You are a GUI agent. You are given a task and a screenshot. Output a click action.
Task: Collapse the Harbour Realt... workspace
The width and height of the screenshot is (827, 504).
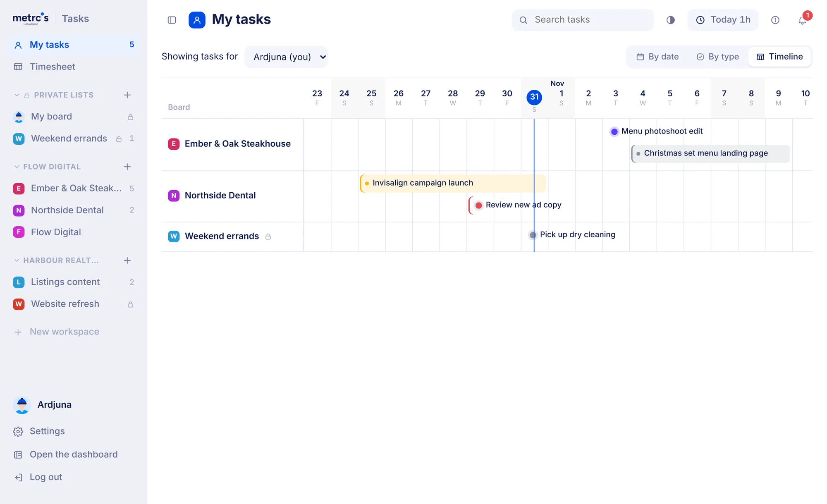point(17,260)
